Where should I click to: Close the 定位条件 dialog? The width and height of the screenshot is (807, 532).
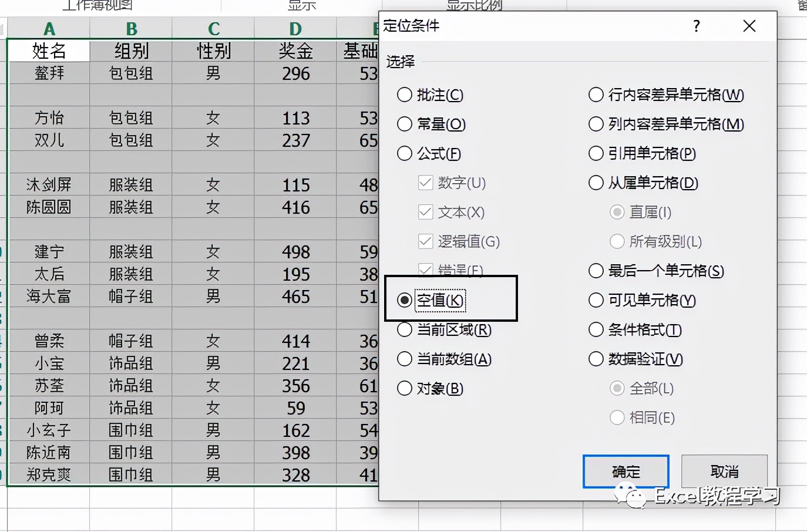click(749, 26)
